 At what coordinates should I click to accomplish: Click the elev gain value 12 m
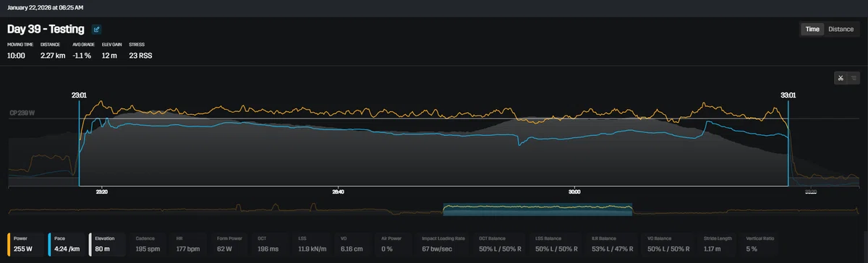(x=109, y=56)
